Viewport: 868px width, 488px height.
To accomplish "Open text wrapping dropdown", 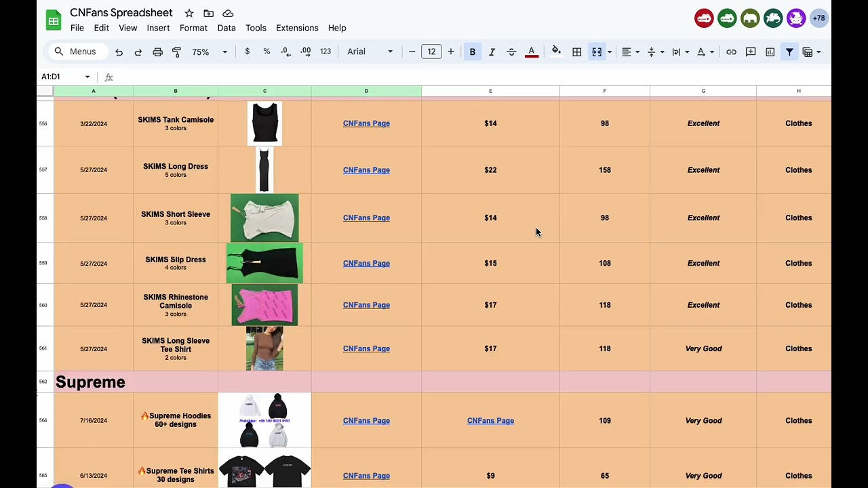I will coord(680,52).
